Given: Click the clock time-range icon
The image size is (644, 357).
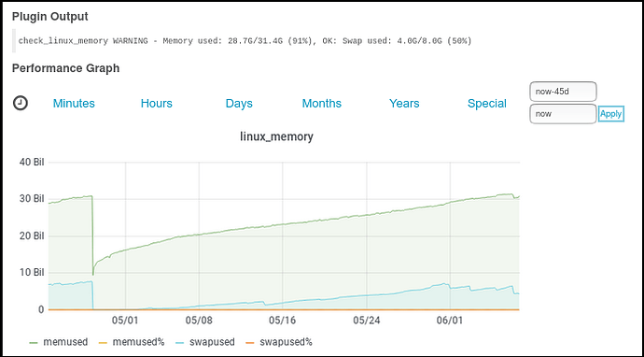Looking at the screenshot, I should pos(21,103).
